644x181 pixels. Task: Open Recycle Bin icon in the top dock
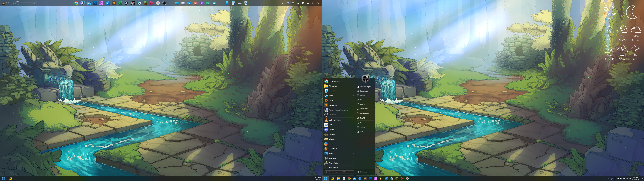click(246, 3)
